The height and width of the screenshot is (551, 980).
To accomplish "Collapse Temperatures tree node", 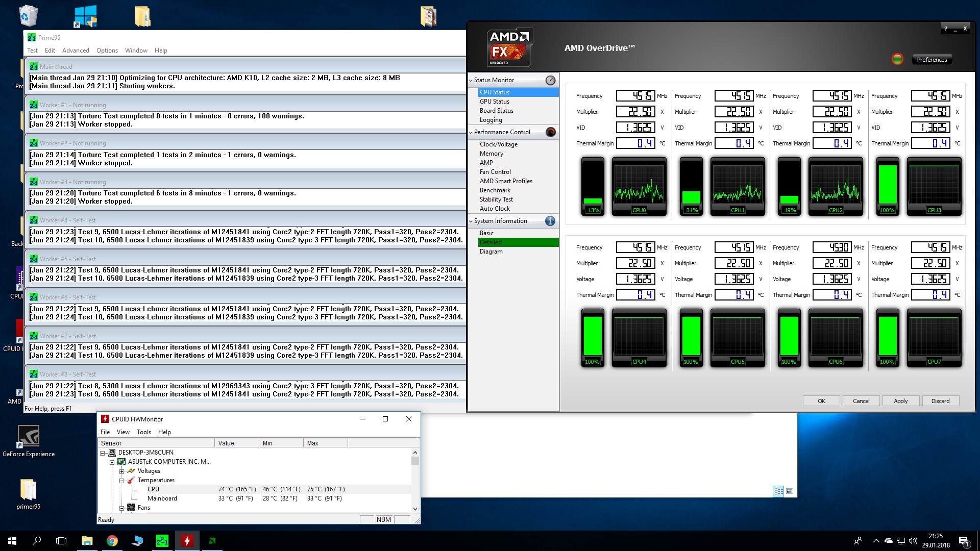I will pyautogui.click(x=121, y=480).
